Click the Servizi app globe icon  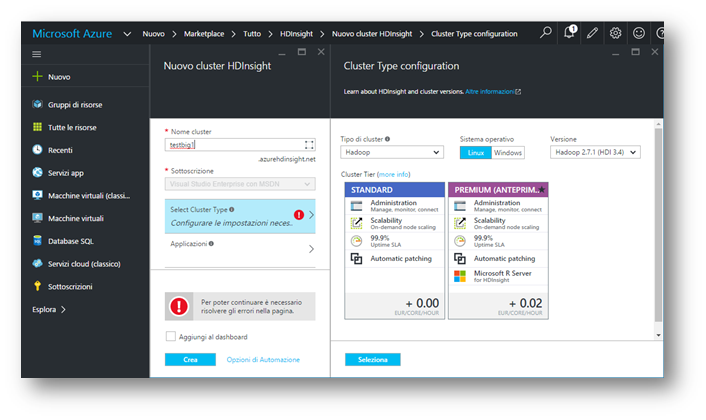(37, 172)
